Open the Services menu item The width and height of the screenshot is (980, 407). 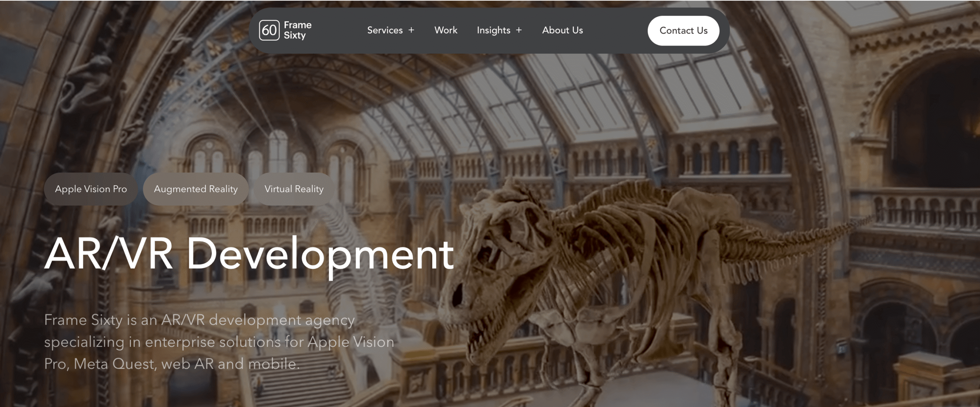[384, 30]
